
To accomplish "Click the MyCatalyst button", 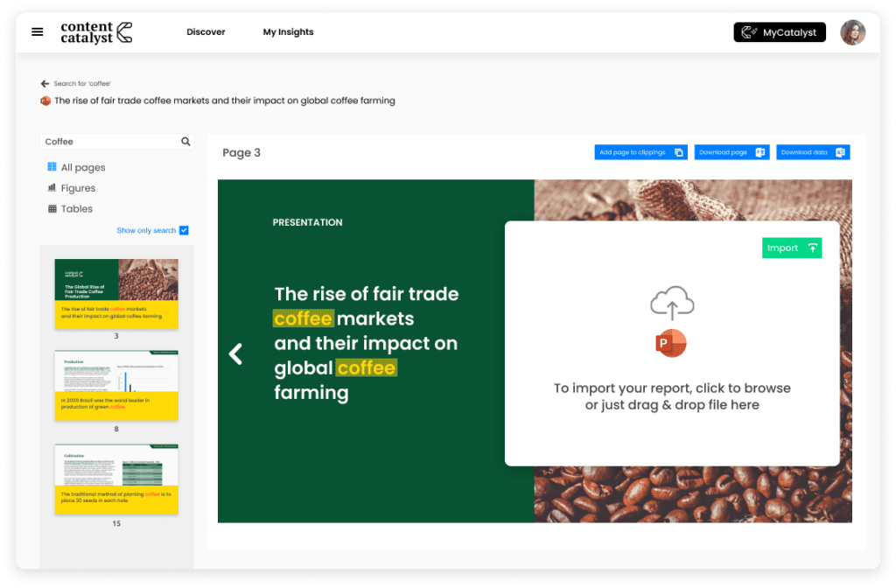I will pos(779,31).
